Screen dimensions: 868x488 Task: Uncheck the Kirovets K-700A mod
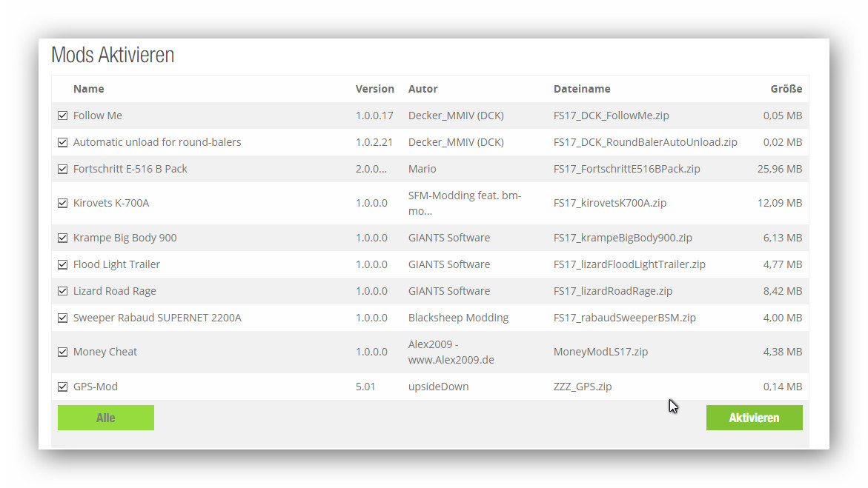[x=63, y=203]
